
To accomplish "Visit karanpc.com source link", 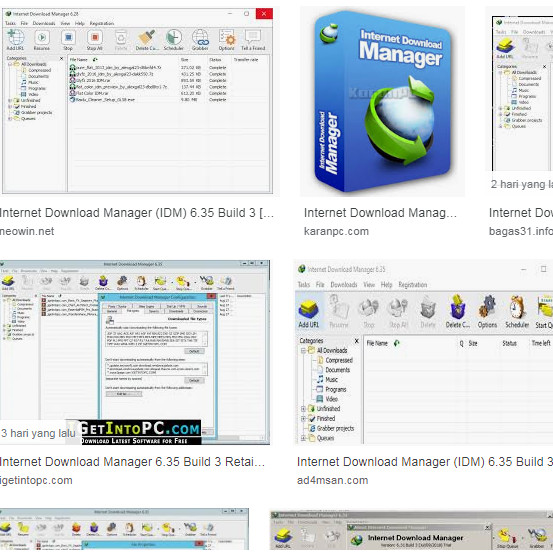I will (336, 231).
